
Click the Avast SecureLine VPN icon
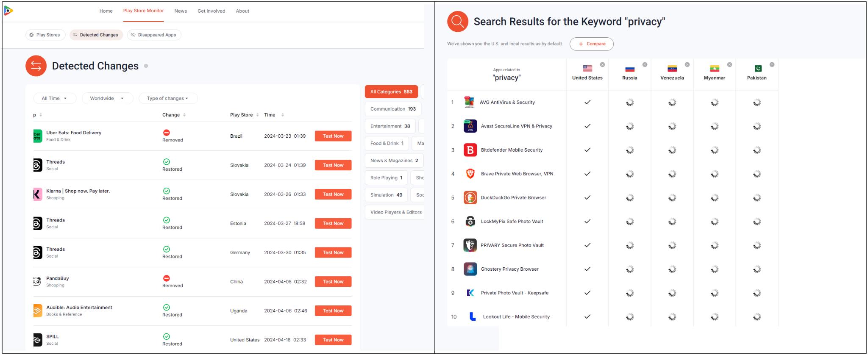tap(470, 126)
